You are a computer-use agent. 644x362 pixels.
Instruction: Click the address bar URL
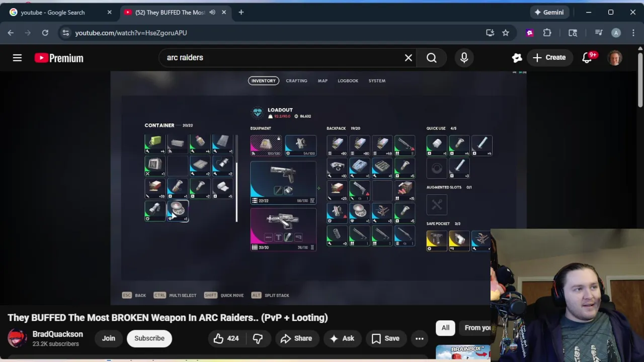[x=131, y=33]
